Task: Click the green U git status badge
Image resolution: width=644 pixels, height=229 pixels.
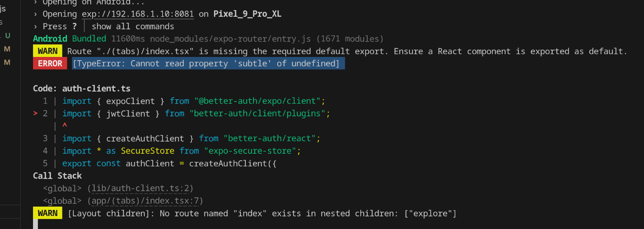Action: [7, 36]
